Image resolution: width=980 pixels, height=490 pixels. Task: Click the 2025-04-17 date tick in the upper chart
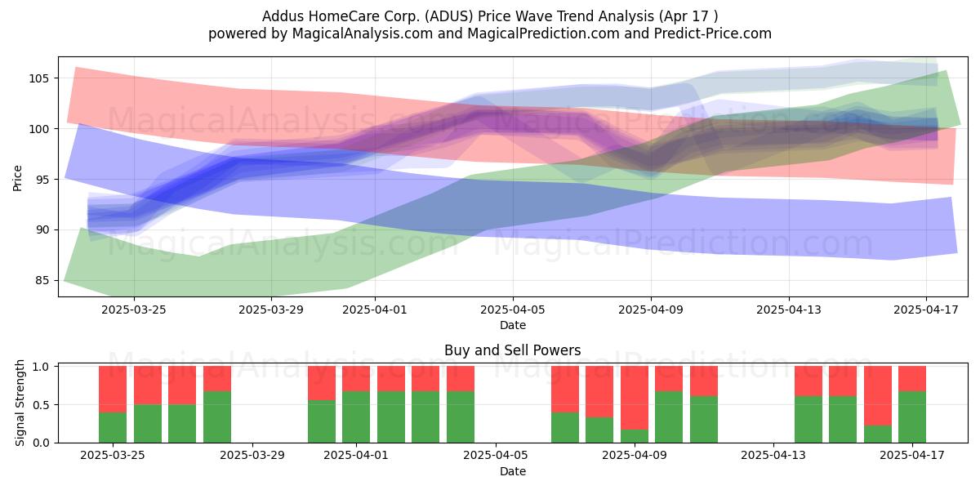[926, 310]
